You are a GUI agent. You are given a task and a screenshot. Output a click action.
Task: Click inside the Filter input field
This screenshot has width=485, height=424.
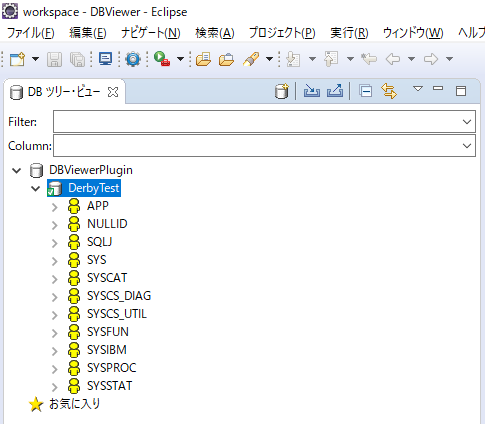point(257,122)
